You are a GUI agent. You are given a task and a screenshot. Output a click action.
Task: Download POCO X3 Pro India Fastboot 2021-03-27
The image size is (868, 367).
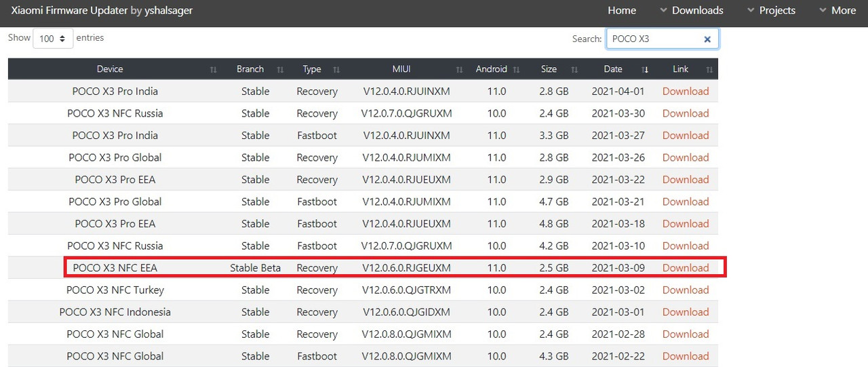point(686,135)
